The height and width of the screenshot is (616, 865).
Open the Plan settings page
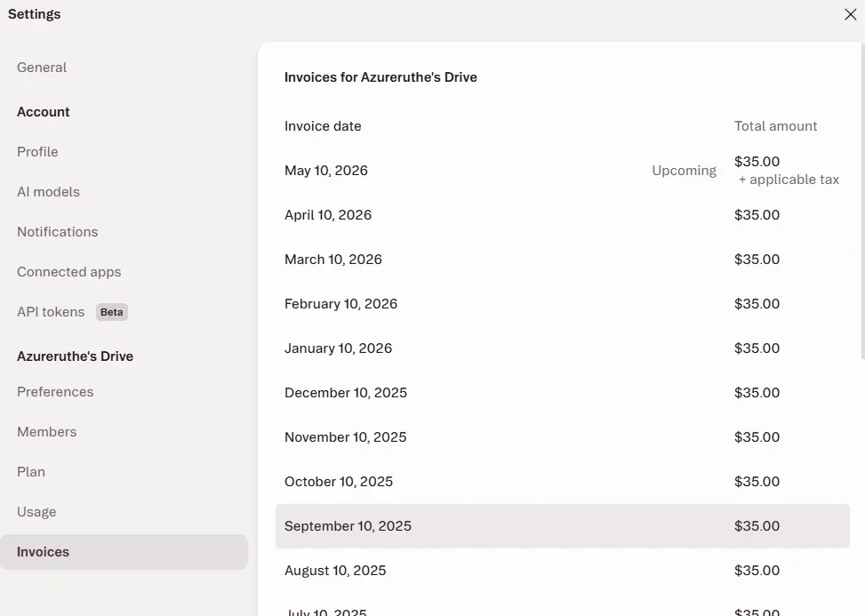[x=31, y=472]
